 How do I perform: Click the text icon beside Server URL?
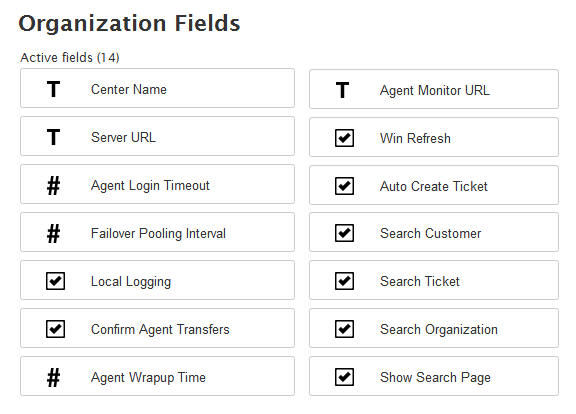[54, 137]
